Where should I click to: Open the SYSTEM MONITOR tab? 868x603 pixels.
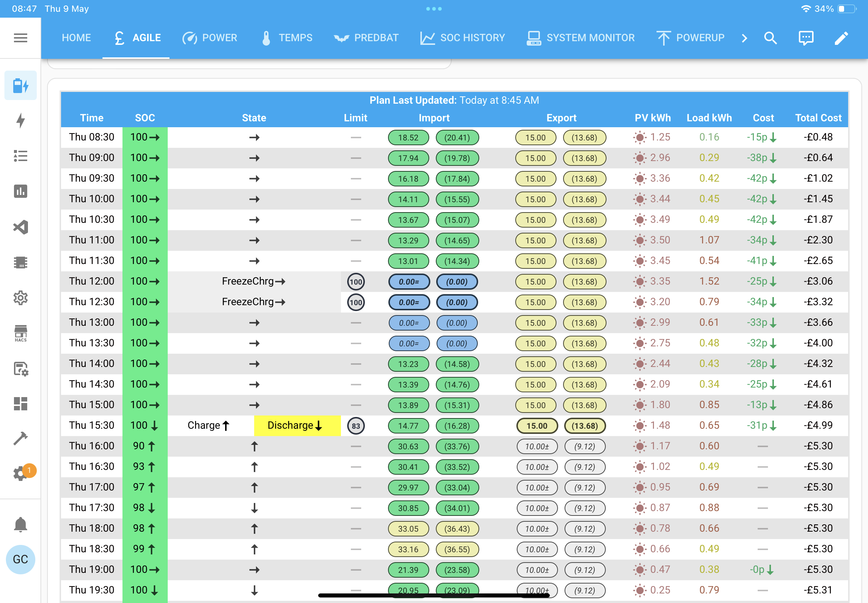click(x=581, y=38)
